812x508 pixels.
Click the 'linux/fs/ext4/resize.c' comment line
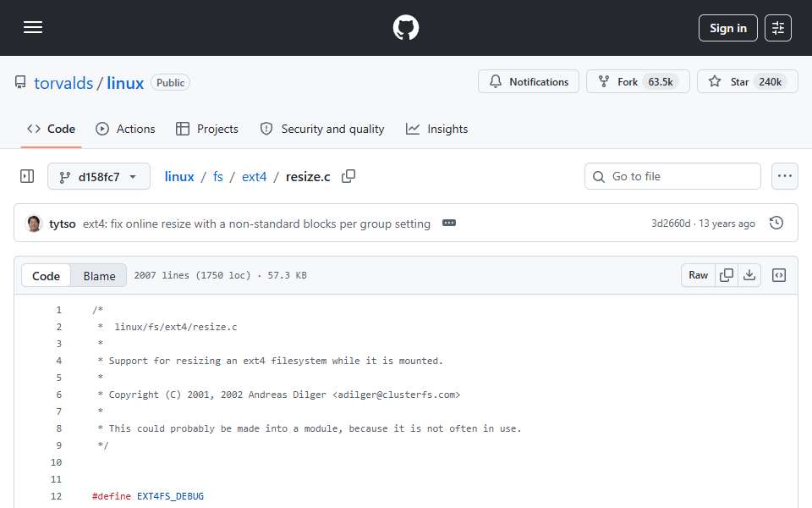(167, 327)
